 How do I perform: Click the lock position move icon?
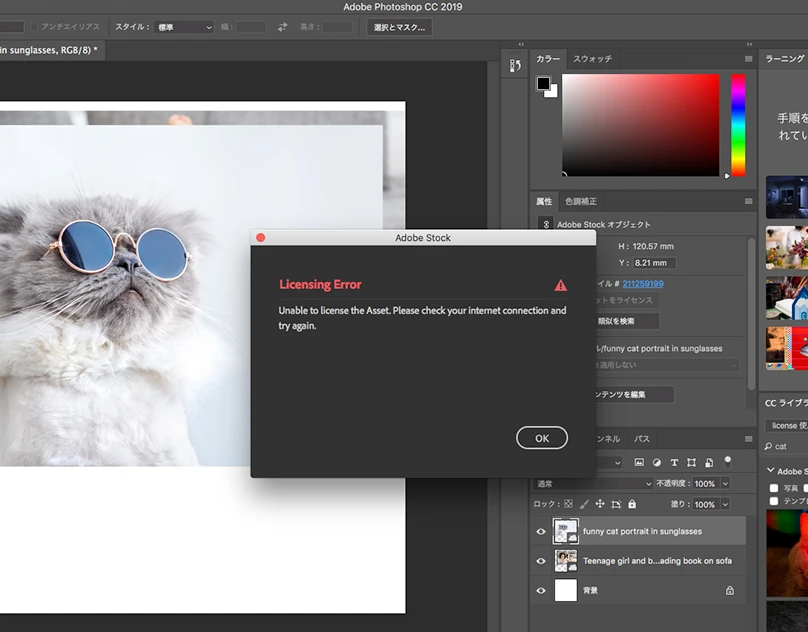point(600,505)
